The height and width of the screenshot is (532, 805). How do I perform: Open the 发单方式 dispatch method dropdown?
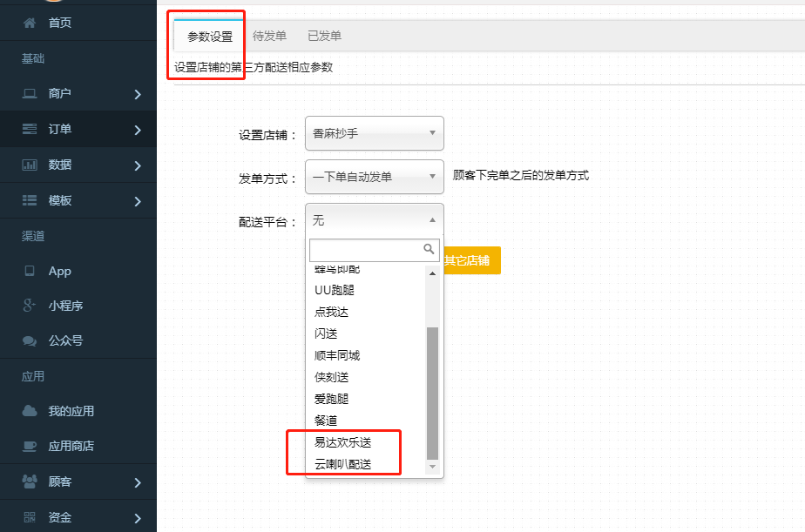[x=374, y=177]
